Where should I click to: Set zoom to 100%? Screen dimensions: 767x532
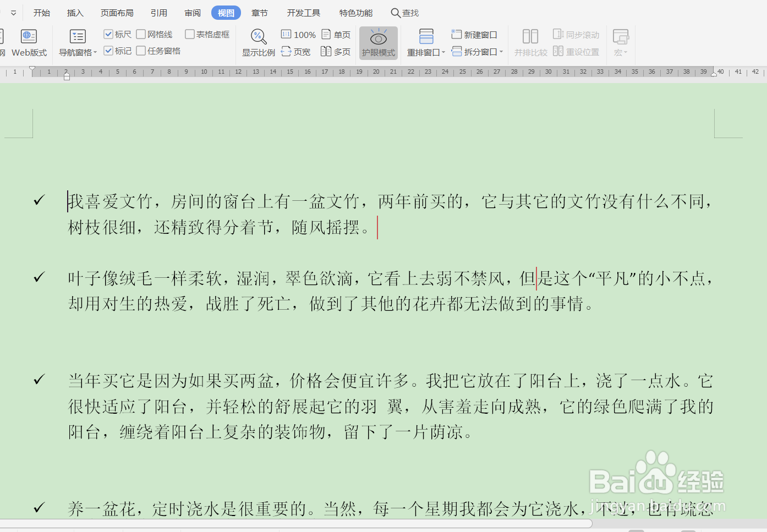(298, 34)
